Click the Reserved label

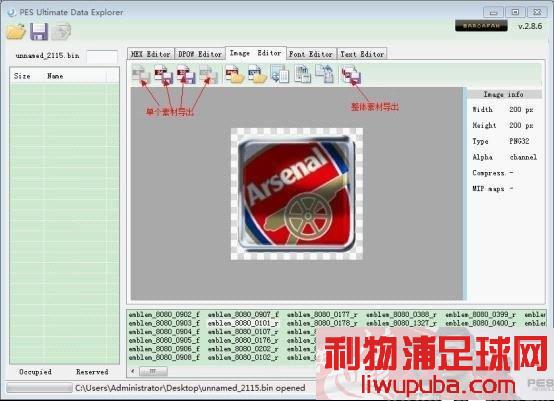click(92, 372)
